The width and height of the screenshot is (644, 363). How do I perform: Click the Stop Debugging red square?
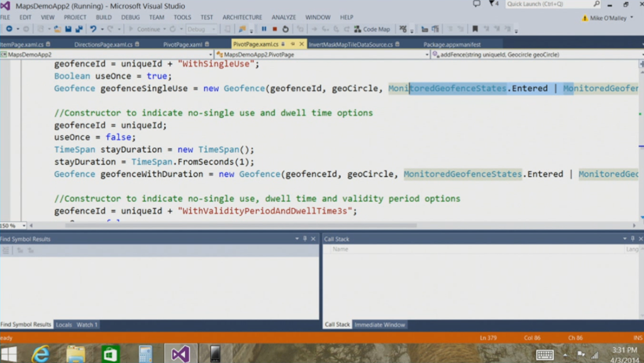pos(275,29)
